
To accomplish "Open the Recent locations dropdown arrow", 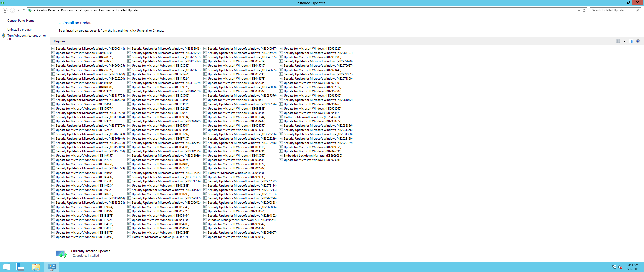I will [x=18, y=10].
